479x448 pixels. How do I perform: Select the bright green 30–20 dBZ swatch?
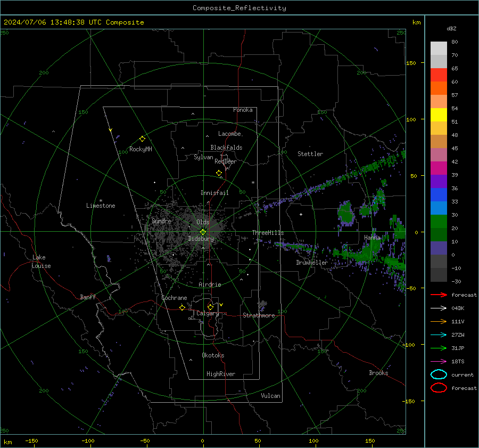[x=439, y=221]
